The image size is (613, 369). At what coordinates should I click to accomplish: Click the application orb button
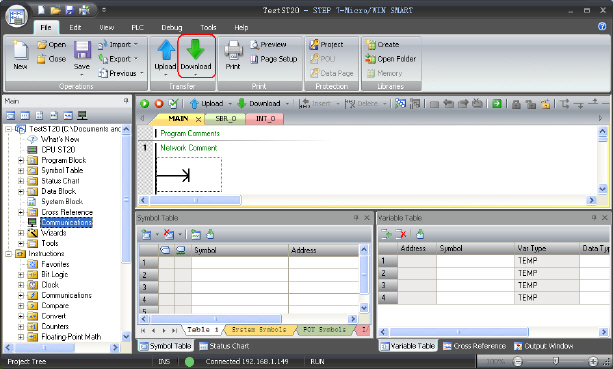16,16
